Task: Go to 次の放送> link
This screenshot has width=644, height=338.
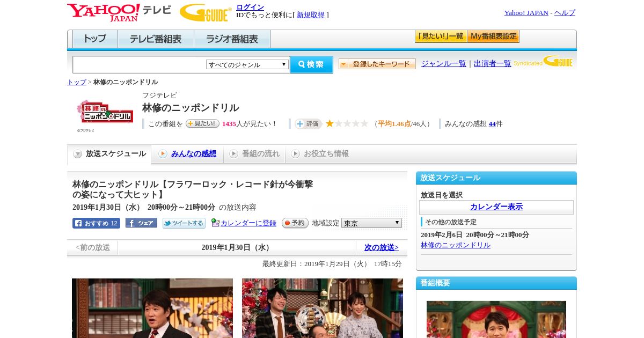Action: tap(382, 247)
